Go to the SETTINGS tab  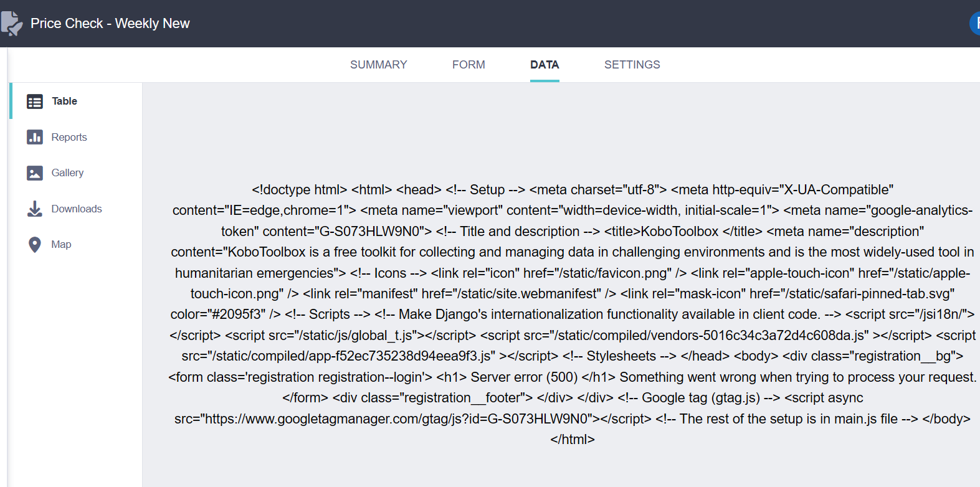(632, 65)
